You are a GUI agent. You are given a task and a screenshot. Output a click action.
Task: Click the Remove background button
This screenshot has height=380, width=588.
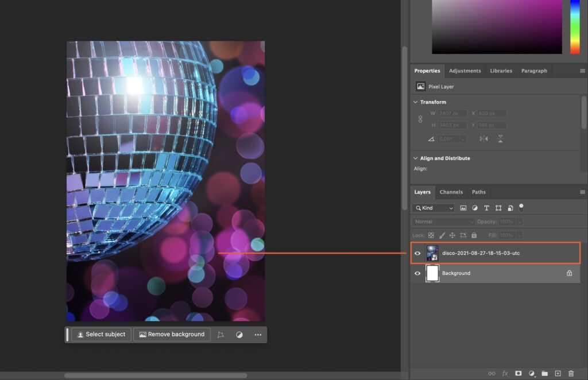pos(172,334)
